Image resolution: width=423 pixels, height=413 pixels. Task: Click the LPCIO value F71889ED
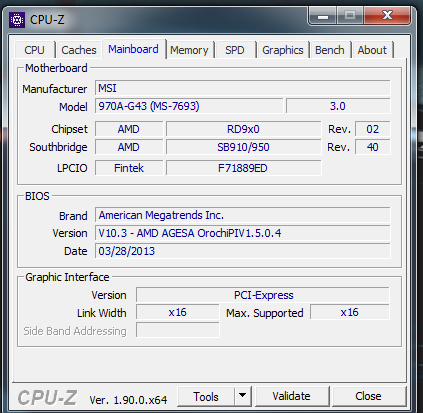click(x=243, y=168)
